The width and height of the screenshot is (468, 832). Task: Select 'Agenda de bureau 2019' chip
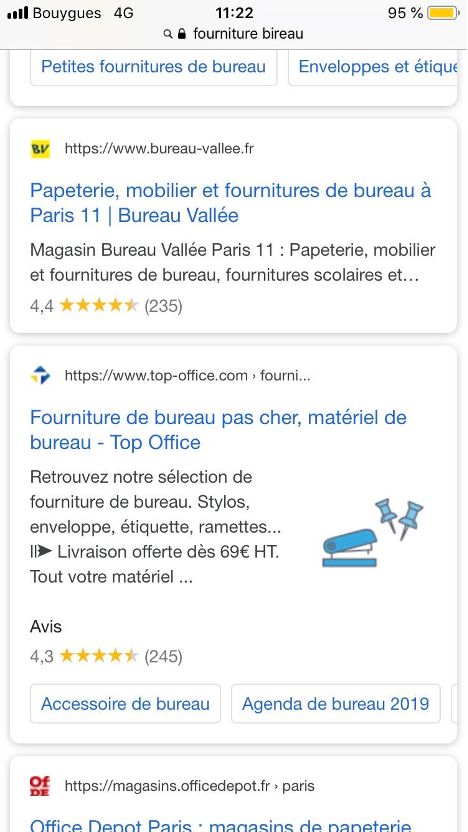click(336, 704)
